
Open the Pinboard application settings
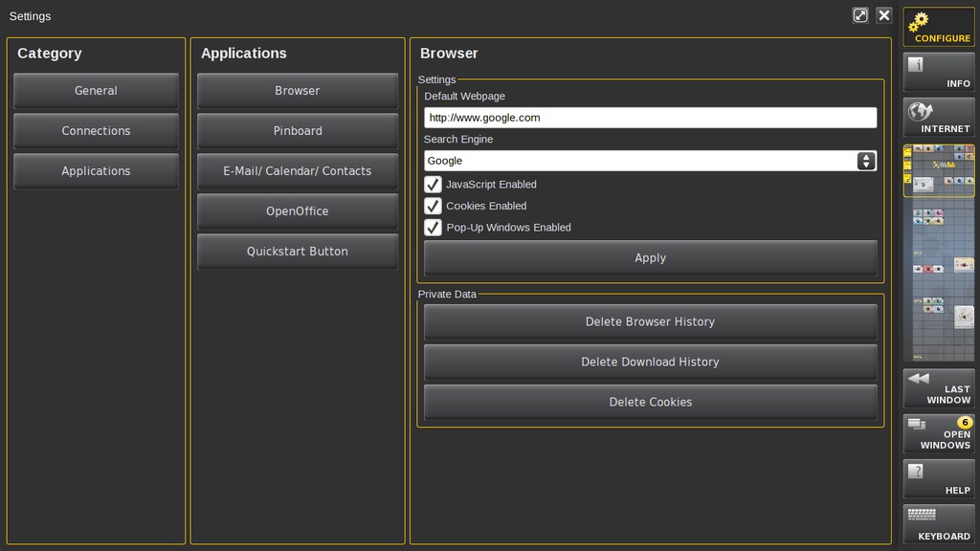(298, 131)
